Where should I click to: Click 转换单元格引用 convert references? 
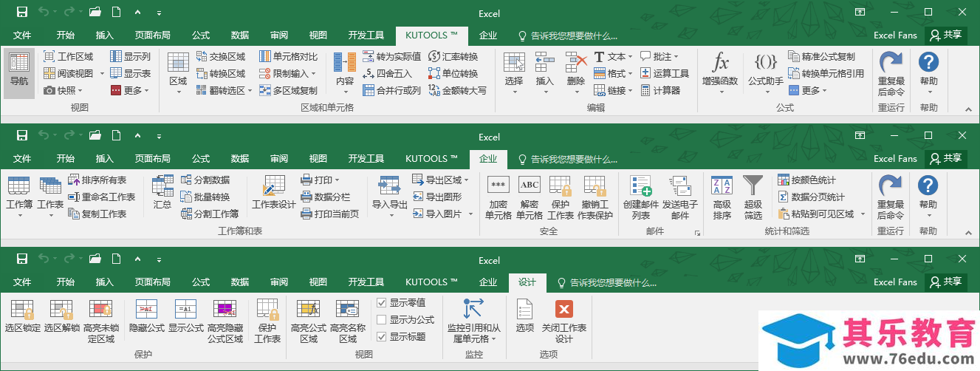point(826,73)
